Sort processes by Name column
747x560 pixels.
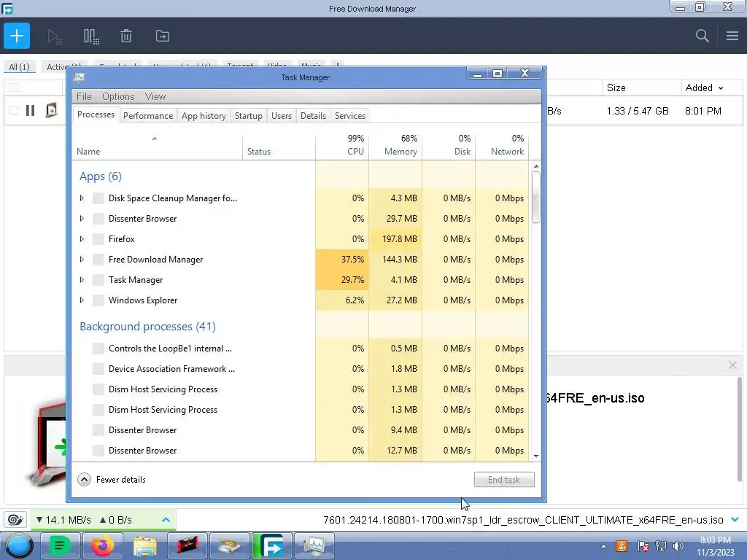click(x=158, y=145)
